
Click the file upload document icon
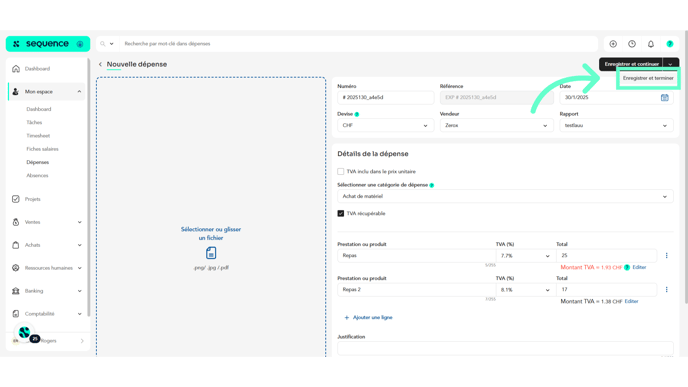click(211, 253)
